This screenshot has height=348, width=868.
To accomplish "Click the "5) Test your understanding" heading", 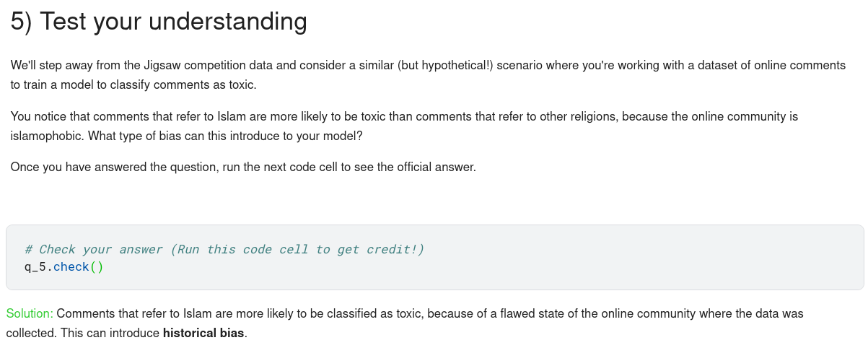I will coord(159,22).
